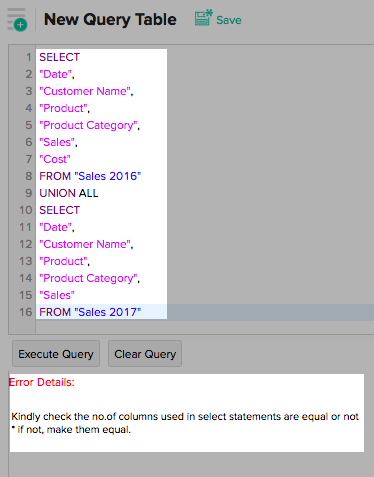Click the "Cost" column on line 7

click(x=55, y=159)
